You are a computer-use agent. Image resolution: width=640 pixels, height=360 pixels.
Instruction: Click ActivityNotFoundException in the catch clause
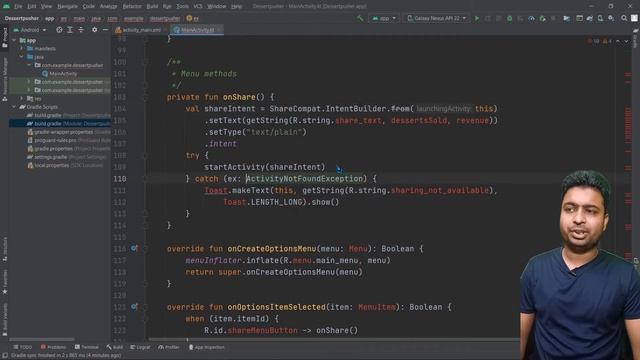304,179
